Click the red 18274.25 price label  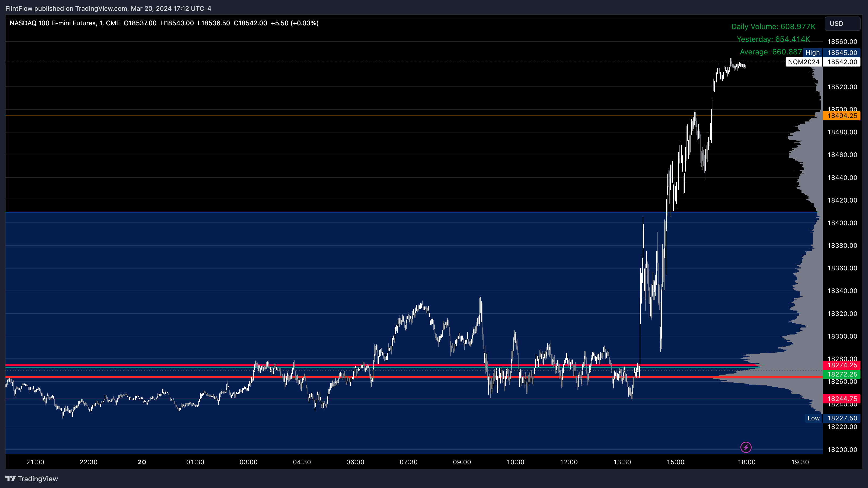[x=842, y=365]
